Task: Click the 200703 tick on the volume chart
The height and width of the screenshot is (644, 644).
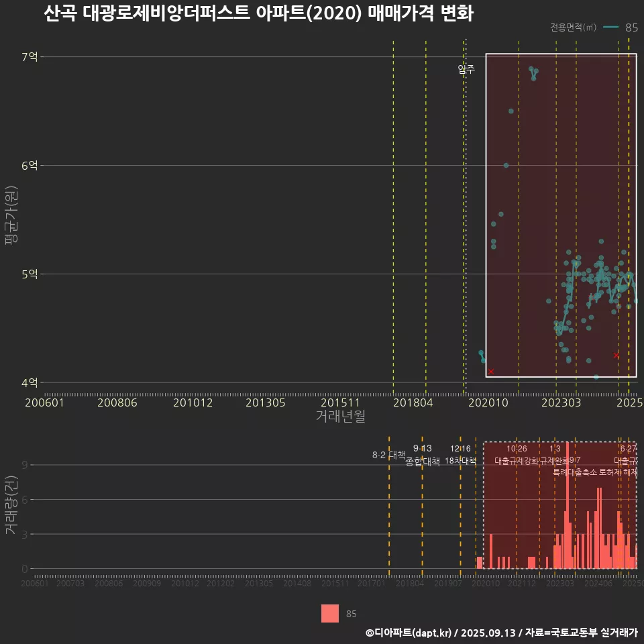Action: pos(70,583)
